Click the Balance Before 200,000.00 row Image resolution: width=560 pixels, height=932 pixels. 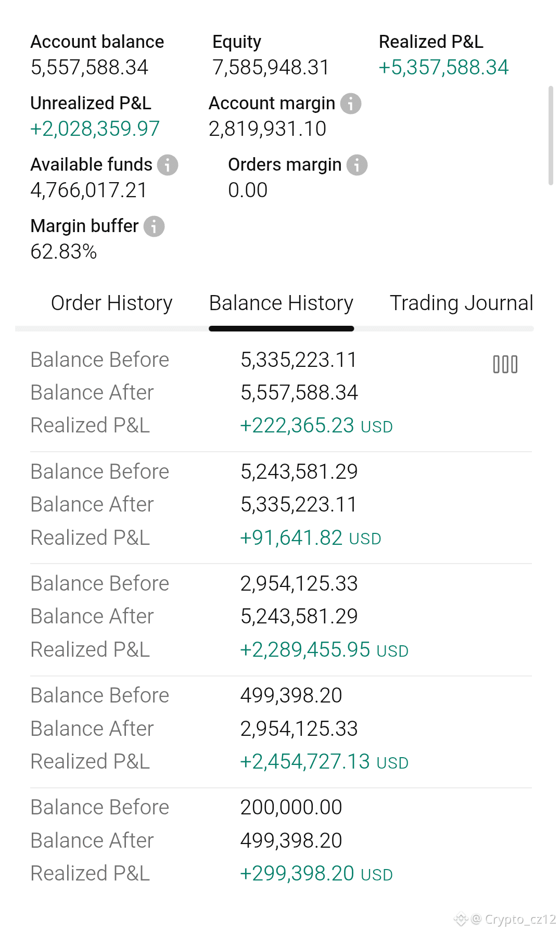click(281, 807)
